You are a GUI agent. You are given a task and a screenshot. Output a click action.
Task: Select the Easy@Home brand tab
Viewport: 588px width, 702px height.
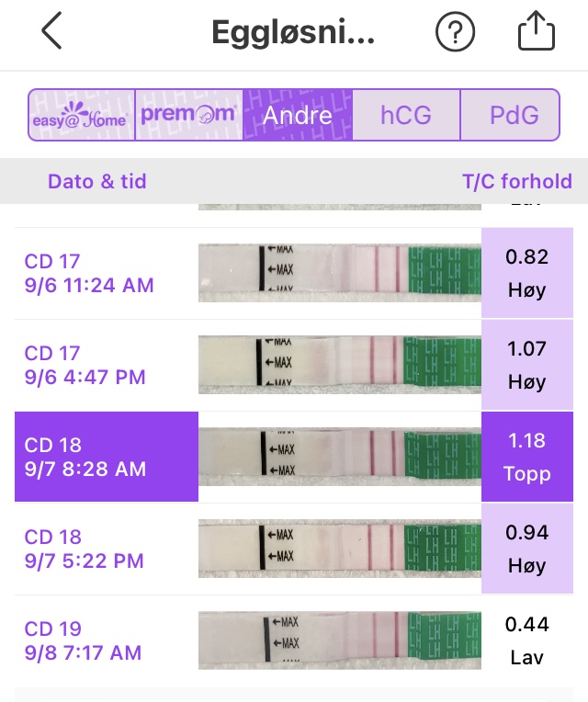[x=82, y=115]
